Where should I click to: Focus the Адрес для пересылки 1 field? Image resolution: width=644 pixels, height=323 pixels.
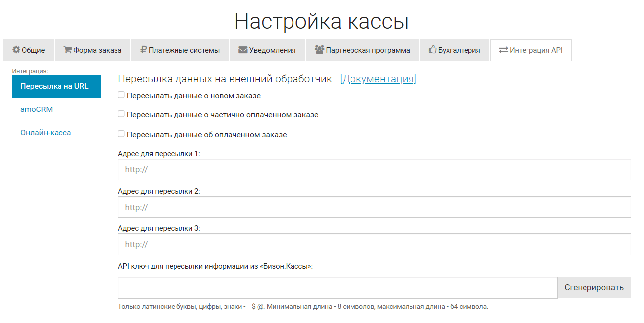click(374, 169)
